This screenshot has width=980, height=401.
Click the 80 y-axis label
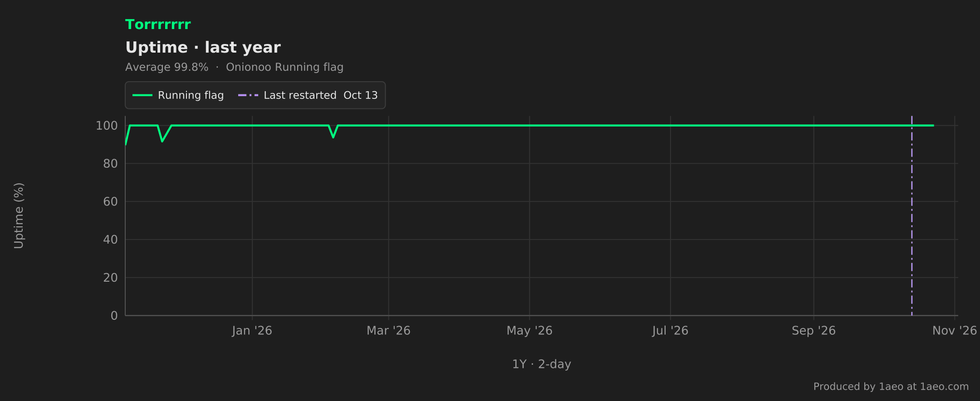[x=110, y=164]
